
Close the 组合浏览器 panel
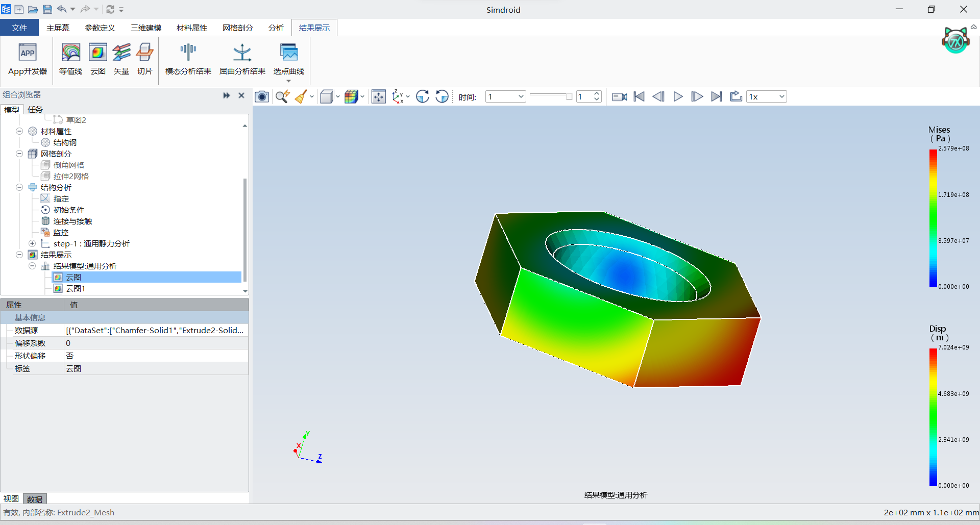[241, 95]
